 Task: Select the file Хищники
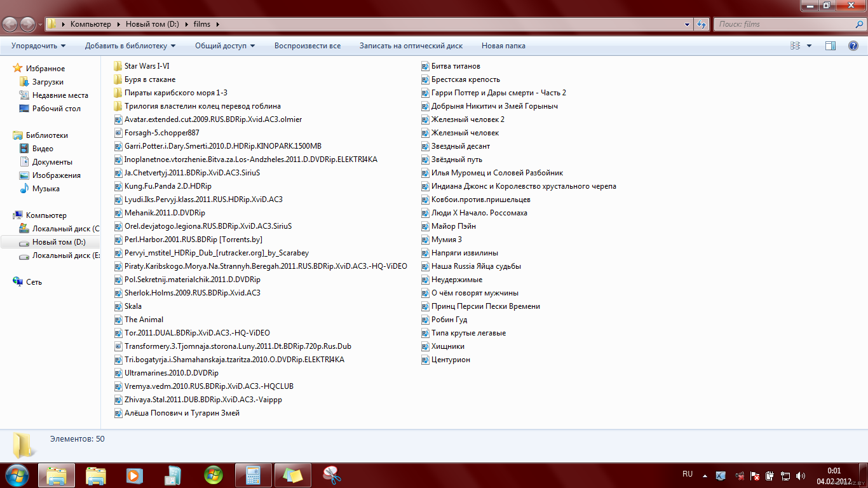pyautogui.click(x=443, y=346)
